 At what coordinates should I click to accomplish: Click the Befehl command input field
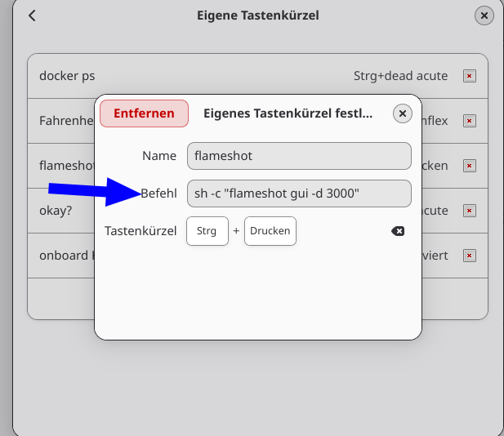(299, 194)
